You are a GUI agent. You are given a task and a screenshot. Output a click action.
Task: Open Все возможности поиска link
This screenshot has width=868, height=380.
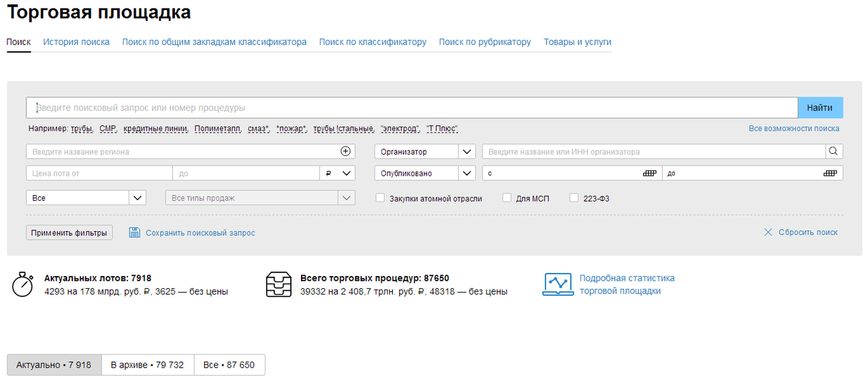(x=793, y=129)
